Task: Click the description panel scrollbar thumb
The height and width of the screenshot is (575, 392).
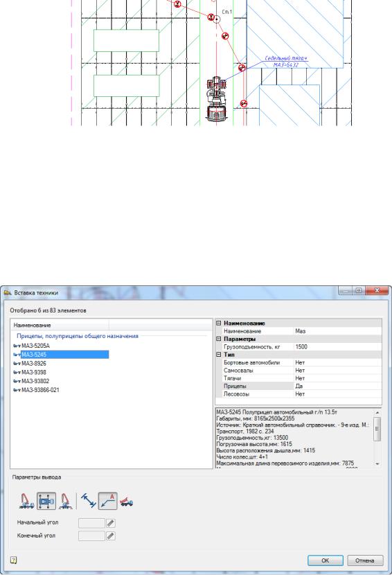Action: tap(377, 429)
